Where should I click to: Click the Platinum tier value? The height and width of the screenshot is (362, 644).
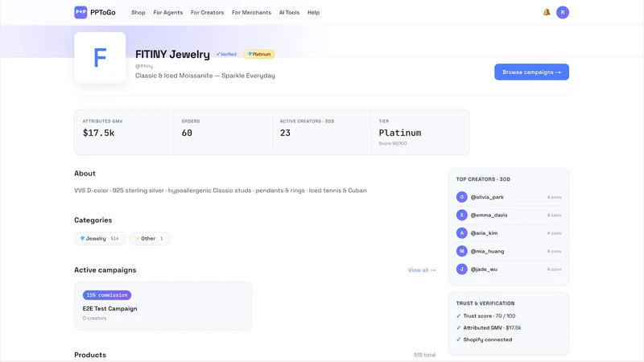click(x=399, y=133)
